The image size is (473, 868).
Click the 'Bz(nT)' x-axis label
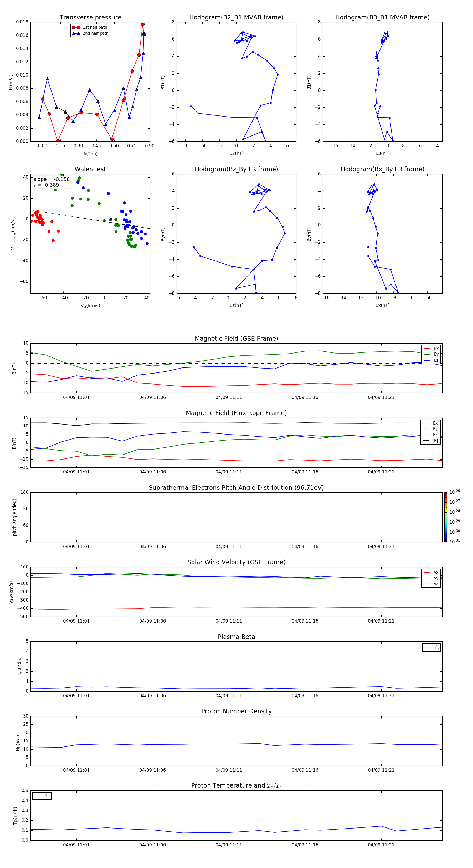point(236,305)
